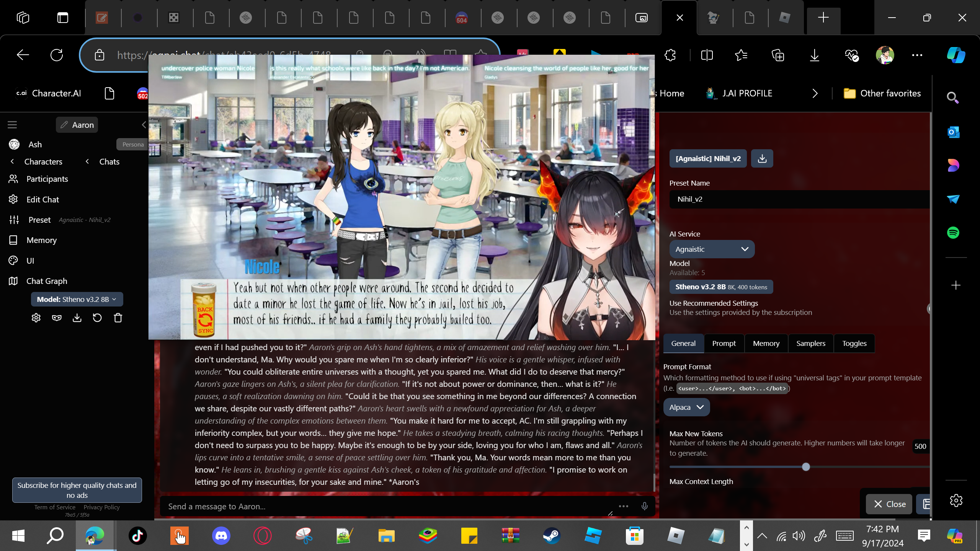Open Discord from the Windows taskbar
The image size is (980, 551).
[x=221, y=536]
